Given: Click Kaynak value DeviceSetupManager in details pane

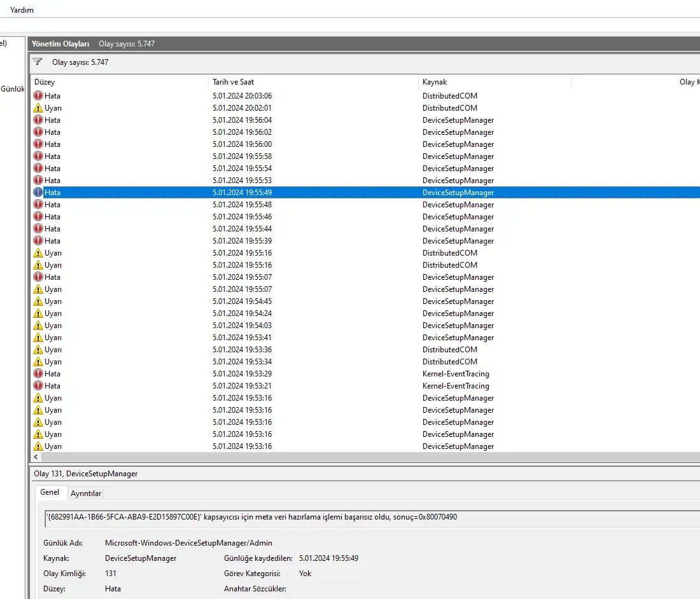Looking at the screenshot, I should [x=141, y=558].
